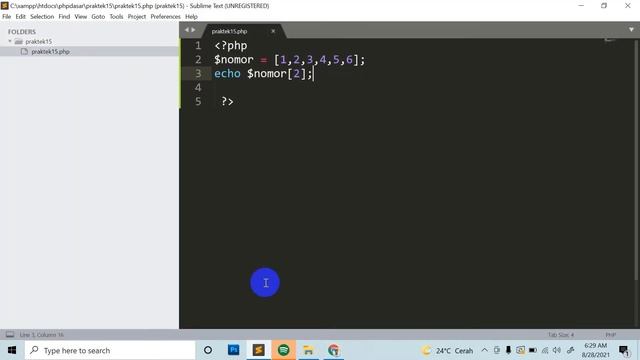Open the File menu

7,17
